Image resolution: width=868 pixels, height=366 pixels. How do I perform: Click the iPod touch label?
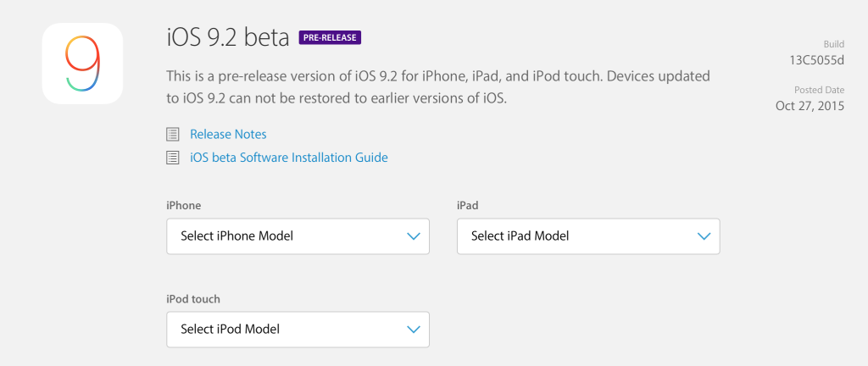point(195,299)
